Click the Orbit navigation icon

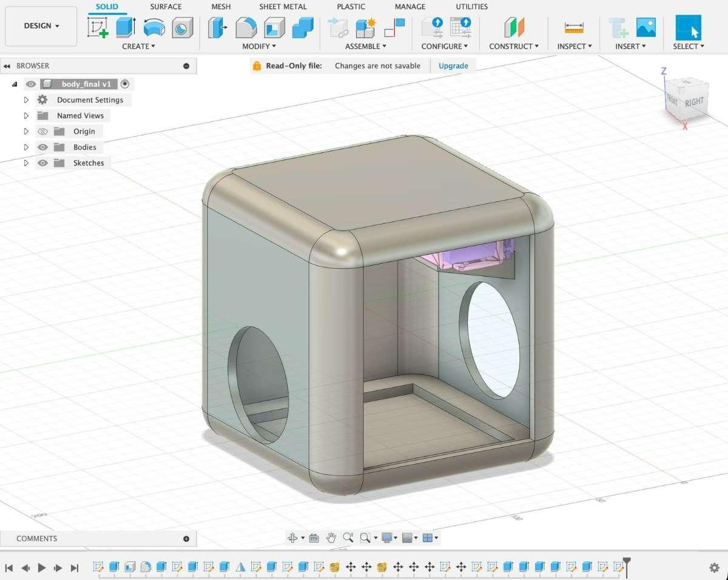click(292, 538)
